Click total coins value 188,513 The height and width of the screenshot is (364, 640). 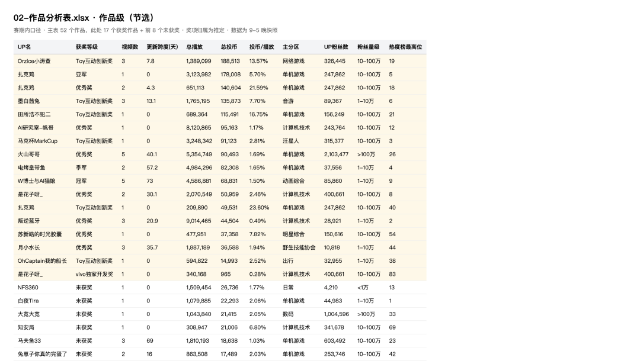[x=230, y=61]
